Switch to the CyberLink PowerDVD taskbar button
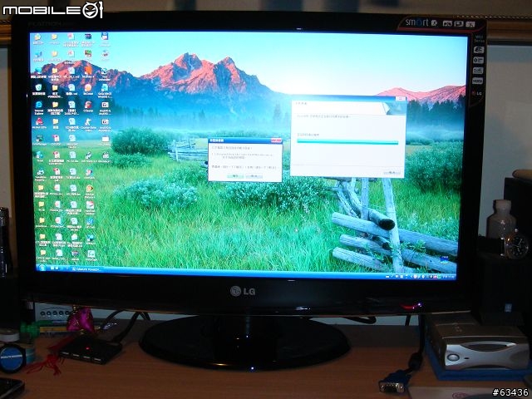This screenshot has width=532, height=399. coord(86,269)
